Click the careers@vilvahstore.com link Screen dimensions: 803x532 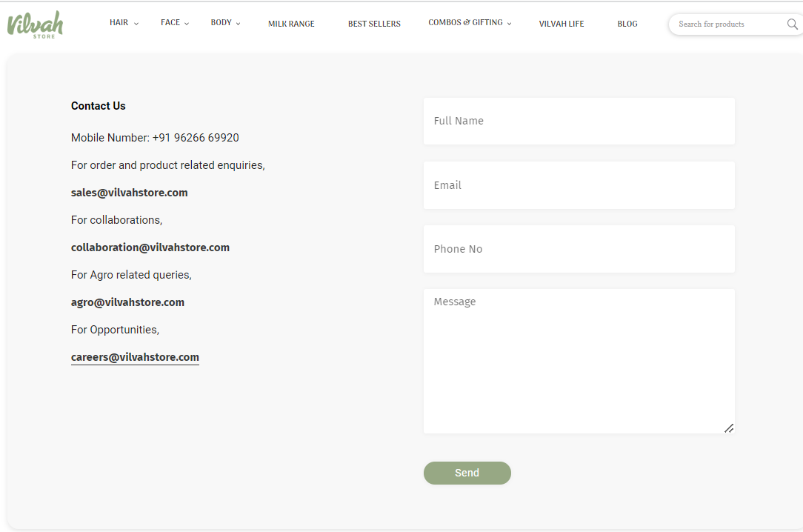(135, 357)
